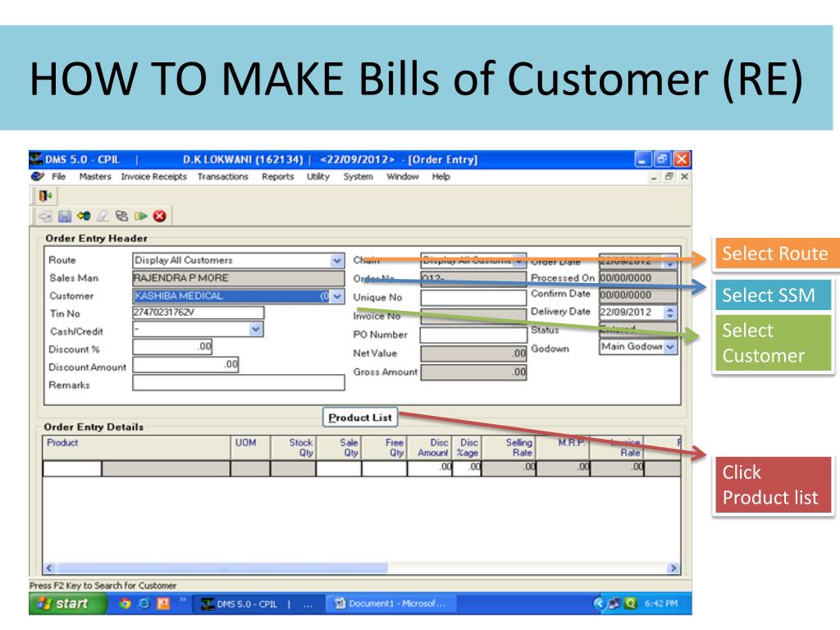The height and width of the screenshot is (630, 840).
Task: Click the stacked documents copy icon
Action: [121, 216]
